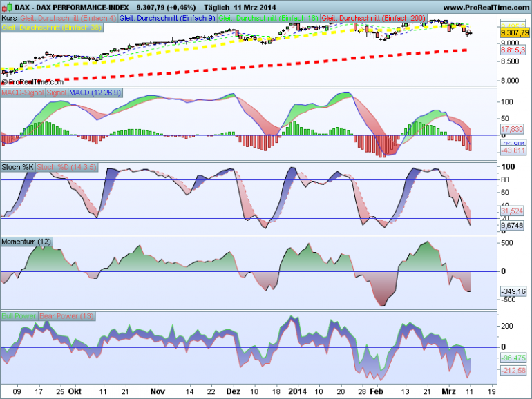Click the Signal legend label in the MACD panel
The width and height of the screenshot is (532, 399).
[57, 93]
